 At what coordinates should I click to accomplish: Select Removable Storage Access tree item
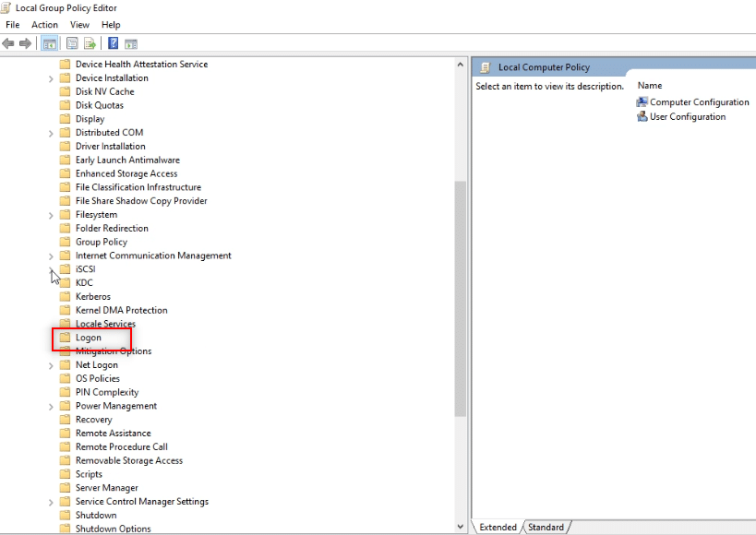click(129, 460)
